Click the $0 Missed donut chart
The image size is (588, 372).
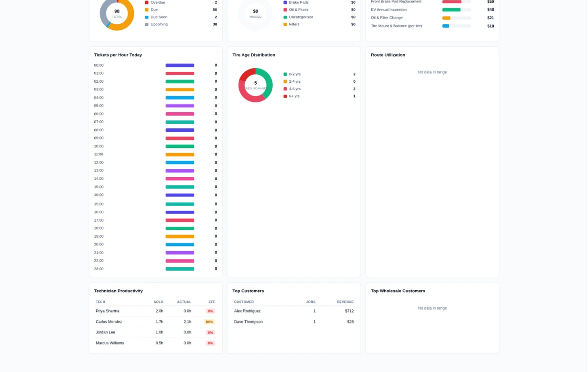click(256, 13)
